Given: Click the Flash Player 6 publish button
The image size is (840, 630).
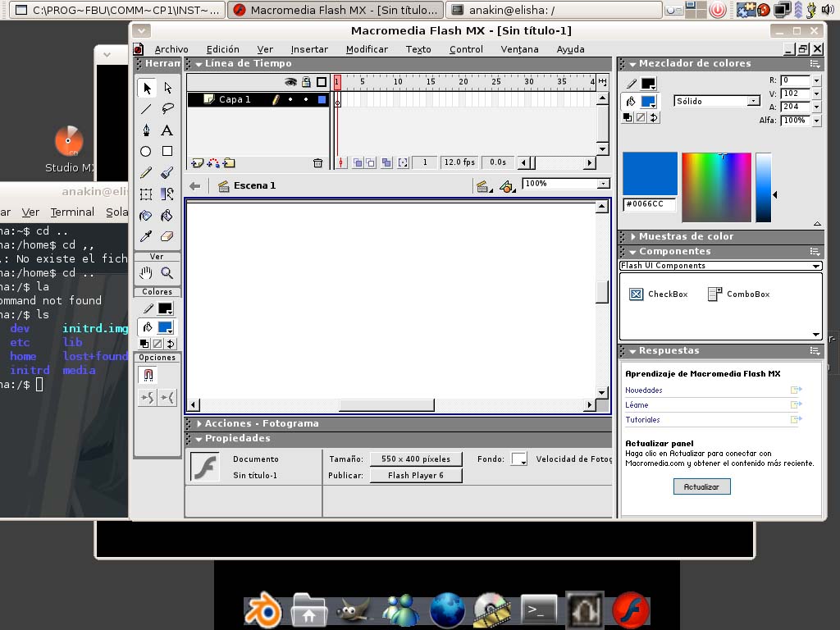Looking at the screenshot, I should point(416,475).
